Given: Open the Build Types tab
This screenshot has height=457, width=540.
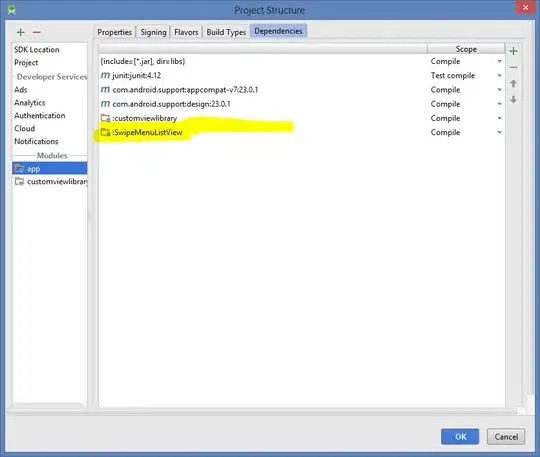Looking at the screenshot, I should (x=226, y=32).
